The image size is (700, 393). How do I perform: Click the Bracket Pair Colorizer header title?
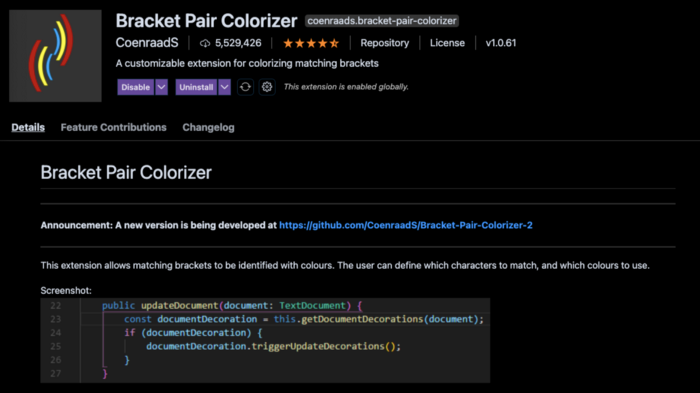coord(206,21)
